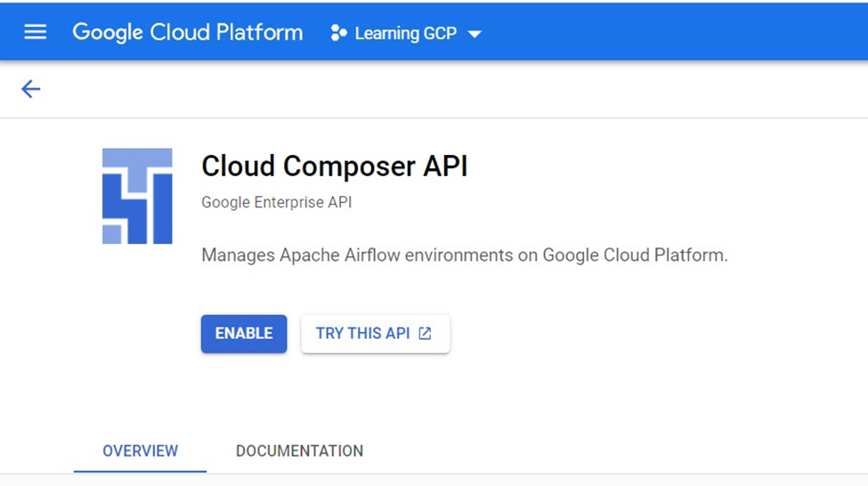Switch to the OVERVIEW tab
Screen dimensions: 868x486
coord(140,451)
